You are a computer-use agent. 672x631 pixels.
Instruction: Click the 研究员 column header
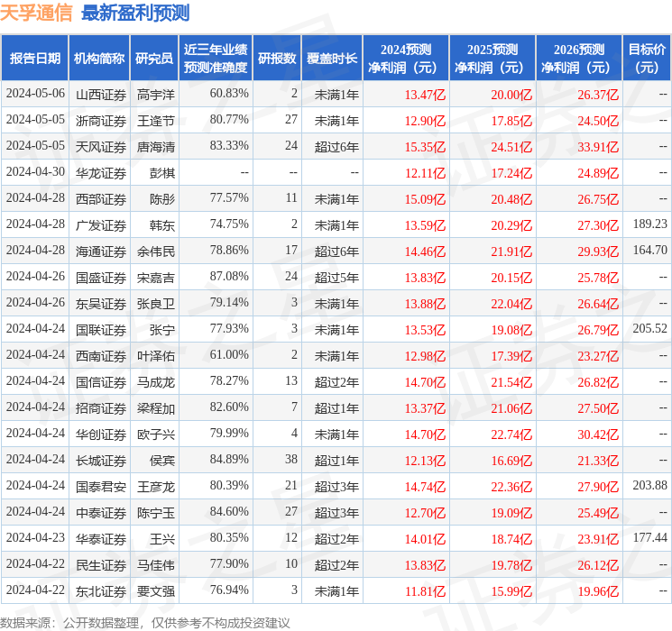(154, 59)
